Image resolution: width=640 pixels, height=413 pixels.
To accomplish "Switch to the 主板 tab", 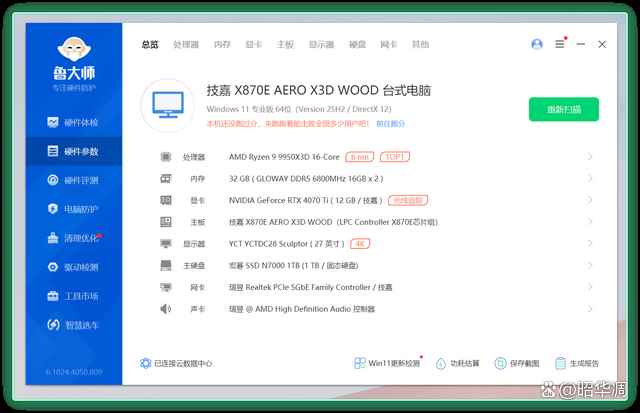I will 285,44.
